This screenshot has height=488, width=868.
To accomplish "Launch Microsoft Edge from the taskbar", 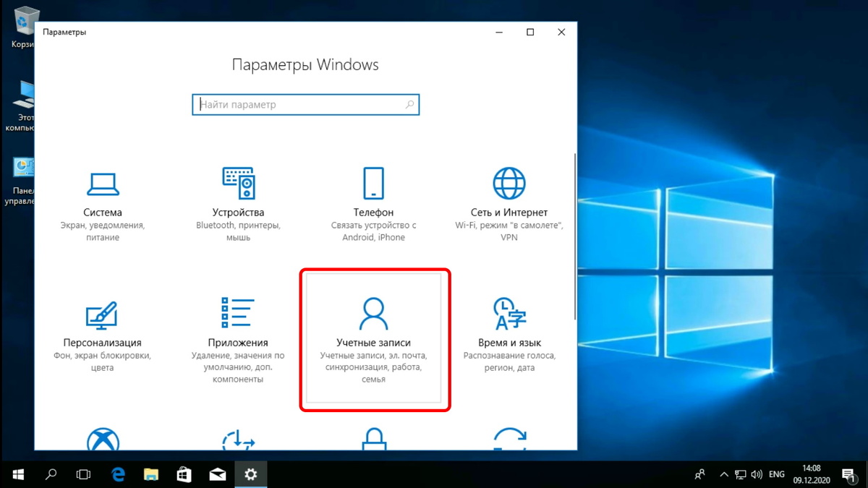I will (118, 474).
